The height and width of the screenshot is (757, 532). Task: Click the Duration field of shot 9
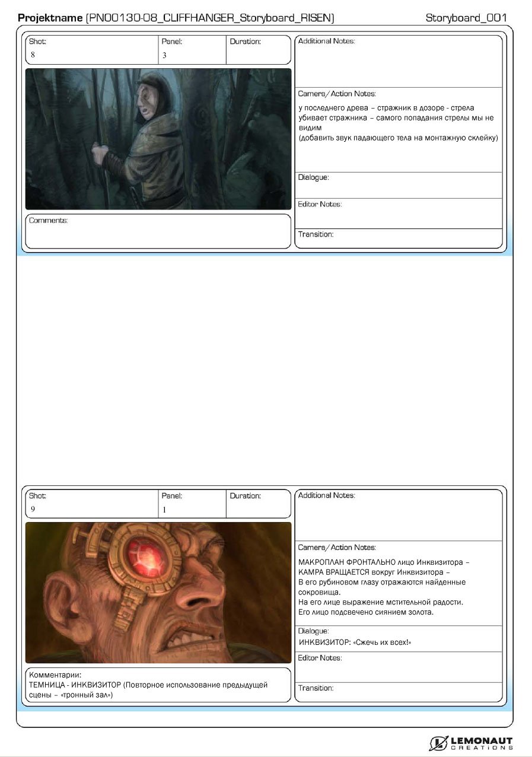[x=259, y=504]
